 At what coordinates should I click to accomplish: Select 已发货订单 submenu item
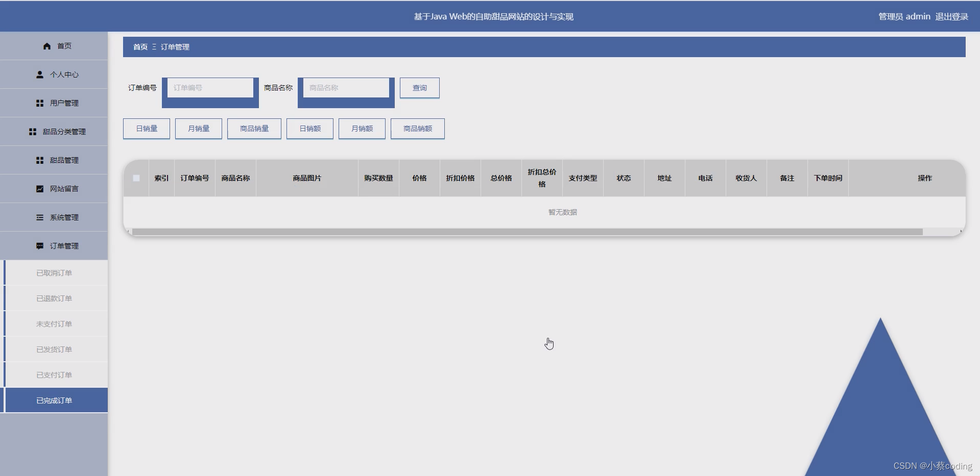(x=54, y=349)
